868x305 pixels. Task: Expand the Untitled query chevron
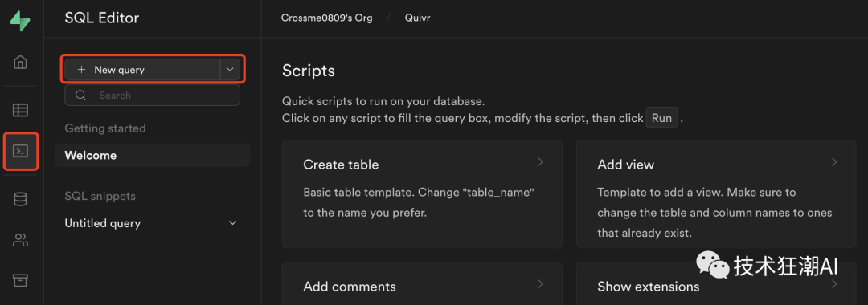point(233,223)
